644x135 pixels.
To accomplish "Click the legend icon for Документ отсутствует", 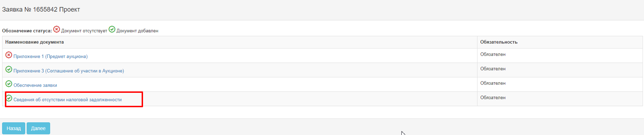I will [56, 29].
